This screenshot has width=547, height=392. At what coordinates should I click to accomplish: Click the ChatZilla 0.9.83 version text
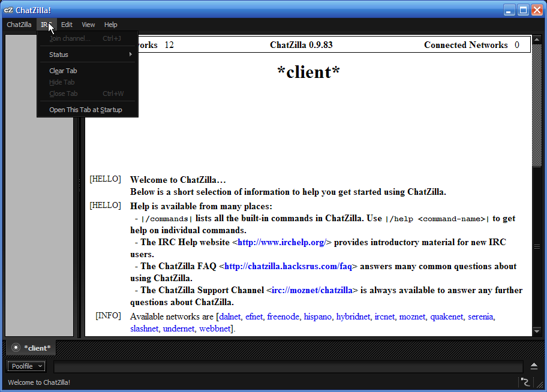tap(301, 45)
